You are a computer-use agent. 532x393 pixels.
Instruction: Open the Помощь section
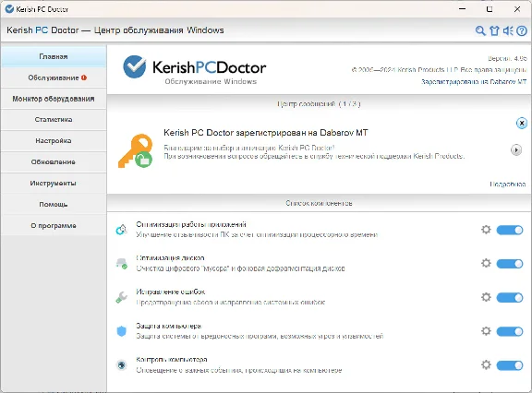click(54, 204)
